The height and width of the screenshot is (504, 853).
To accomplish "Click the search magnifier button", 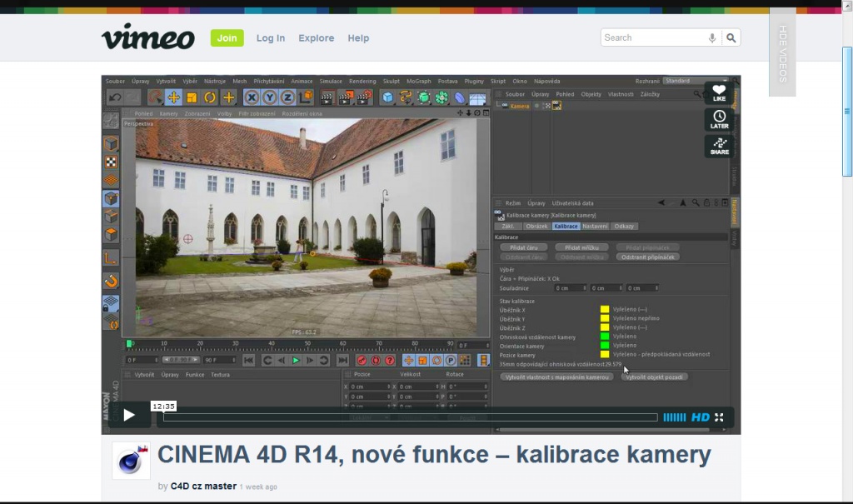I will point(731,37).
